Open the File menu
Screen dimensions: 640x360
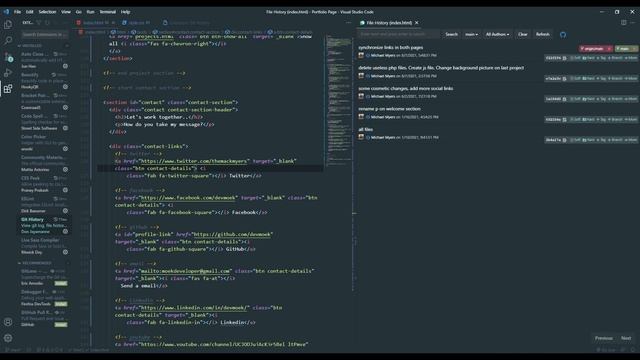pyautogui.click(x=17, y=12)
